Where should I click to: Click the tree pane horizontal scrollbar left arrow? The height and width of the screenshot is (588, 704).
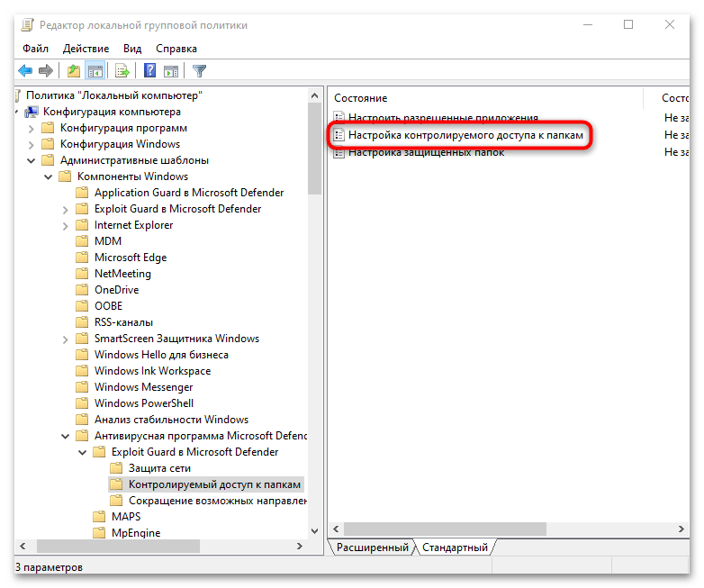[23, 546]
